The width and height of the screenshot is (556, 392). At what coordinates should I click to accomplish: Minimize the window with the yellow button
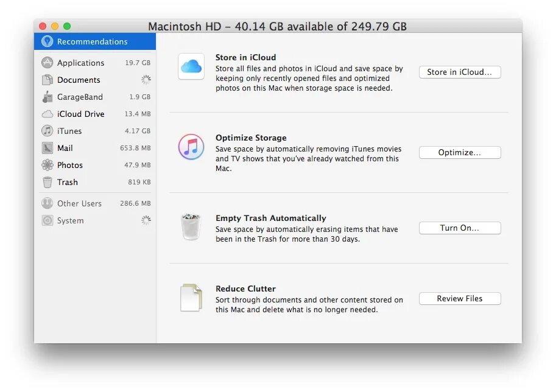click(x=55, y=26)
